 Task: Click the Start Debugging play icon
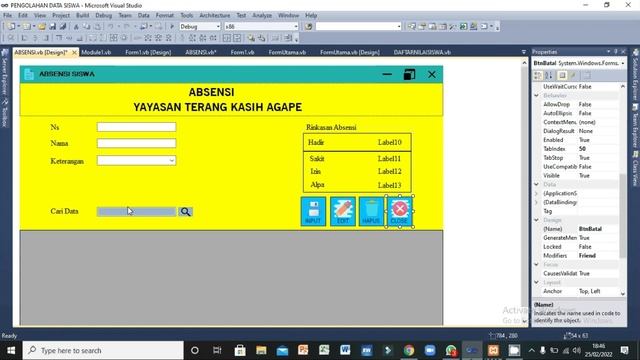coord(172,27)
